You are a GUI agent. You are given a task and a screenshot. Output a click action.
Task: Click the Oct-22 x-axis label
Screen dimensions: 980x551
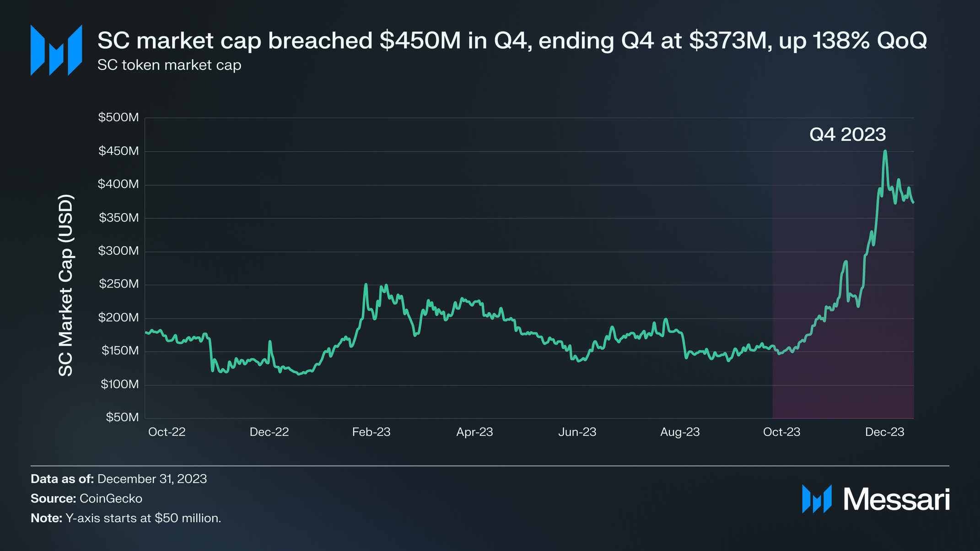167,432
